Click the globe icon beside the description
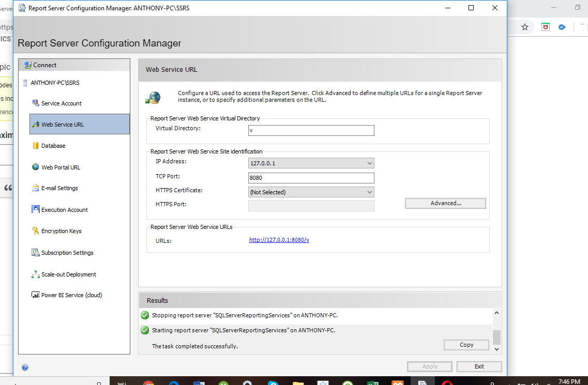The height and width of the screenshot is (385, 588). (153, 98)
